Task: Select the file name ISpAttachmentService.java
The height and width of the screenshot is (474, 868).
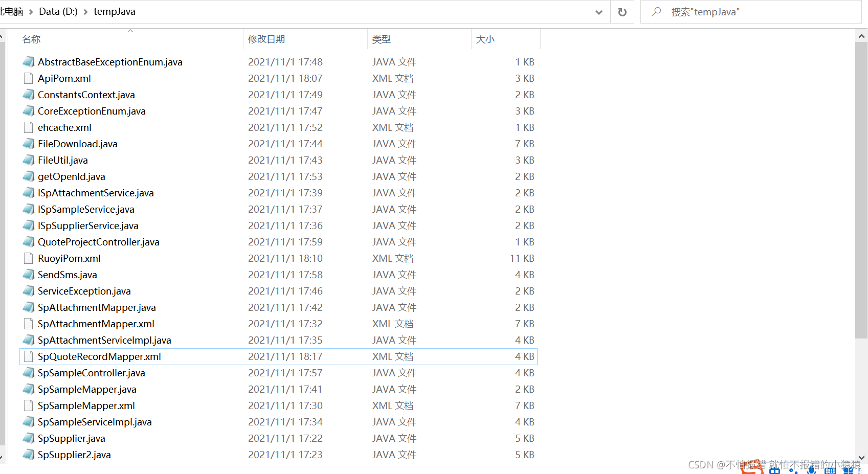Action: point(96,193)
